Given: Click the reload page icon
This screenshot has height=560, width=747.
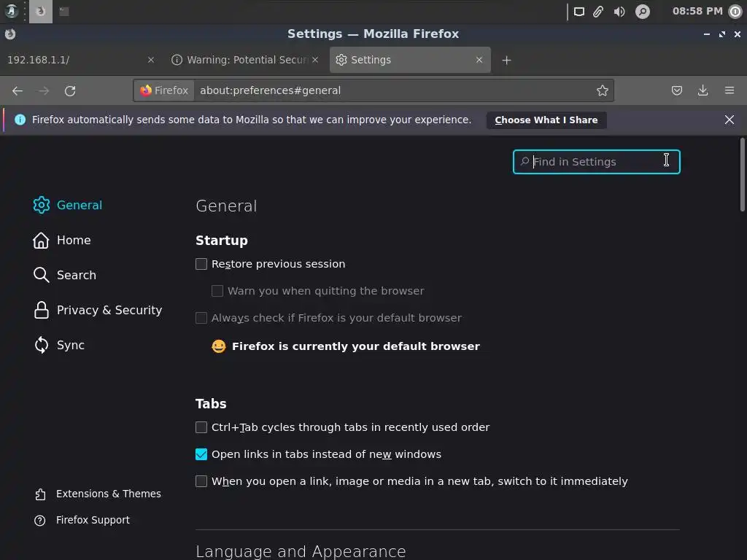Looking at the screenshot, I should click(x=70, y=90).
